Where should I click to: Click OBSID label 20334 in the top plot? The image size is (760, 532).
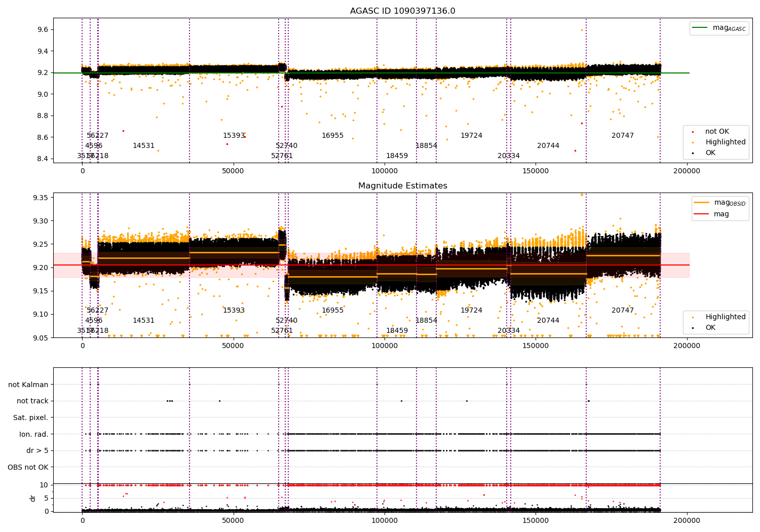coord(509,156)
